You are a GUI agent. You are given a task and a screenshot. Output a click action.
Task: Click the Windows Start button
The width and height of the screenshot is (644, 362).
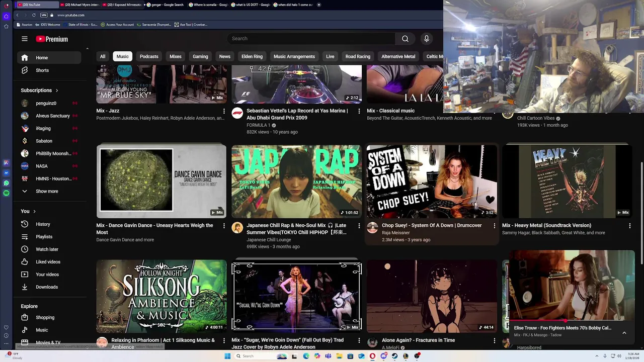227,356
